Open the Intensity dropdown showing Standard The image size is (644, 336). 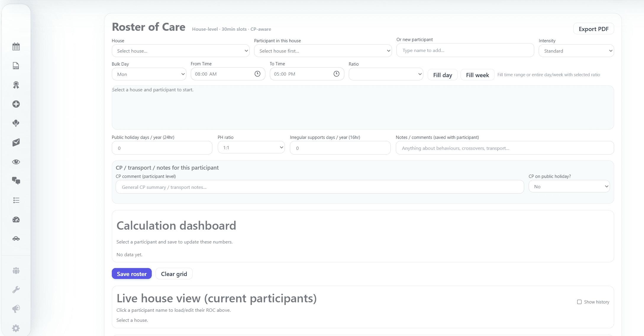[576, 51]
